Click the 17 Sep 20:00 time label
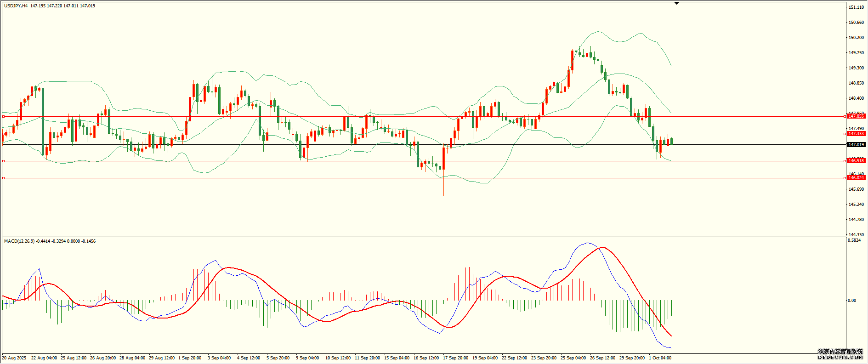Viewport: 868px width, 364px height. pos(455,358)
